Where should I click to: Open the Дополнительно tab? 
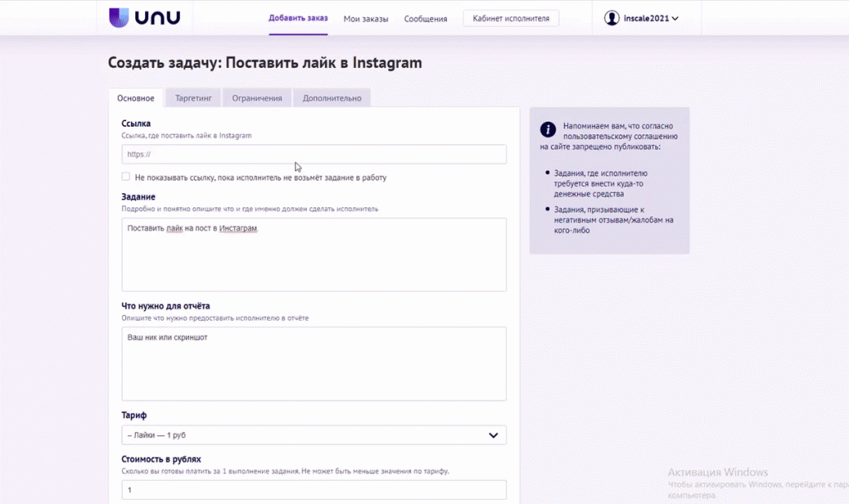tap(332, 98)
